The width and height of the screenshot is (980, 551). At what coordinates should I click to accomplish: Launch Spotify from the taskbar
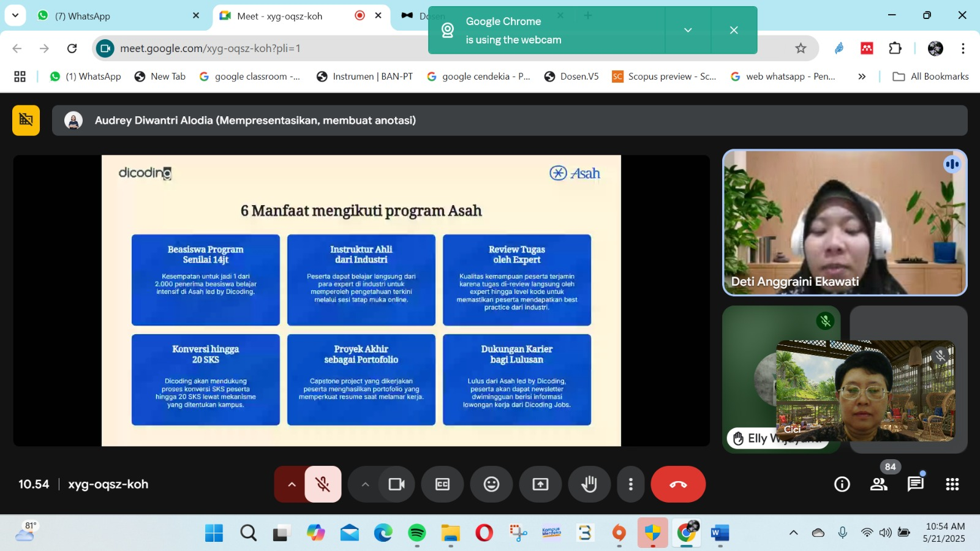click(417, 533)
